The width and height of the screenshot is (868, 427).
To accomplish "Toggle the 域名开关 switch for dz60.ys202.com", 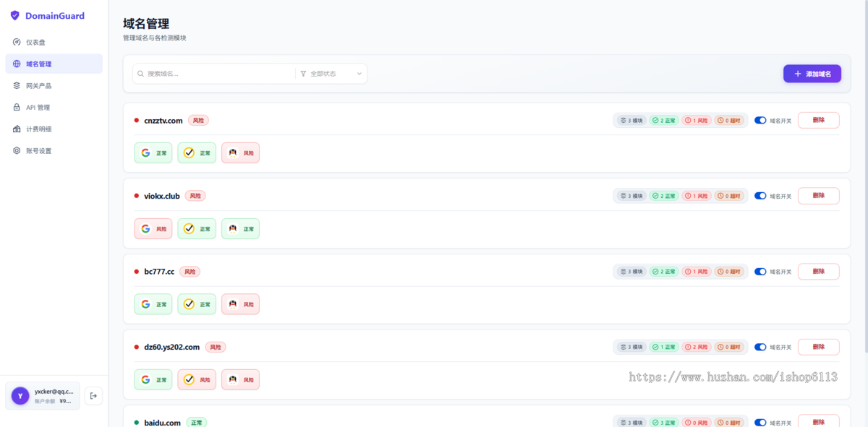I will click(760, 348).
